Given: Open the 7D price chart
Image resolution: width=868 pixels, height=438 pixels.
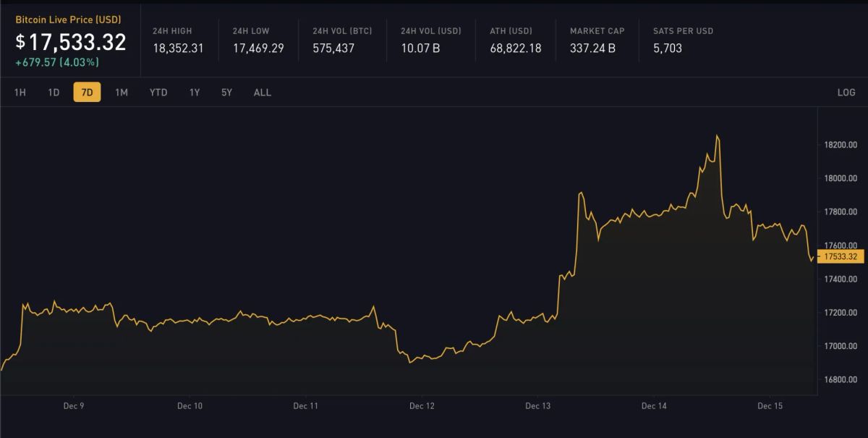Looking at the screenshot, I should (x=86, y=93).
